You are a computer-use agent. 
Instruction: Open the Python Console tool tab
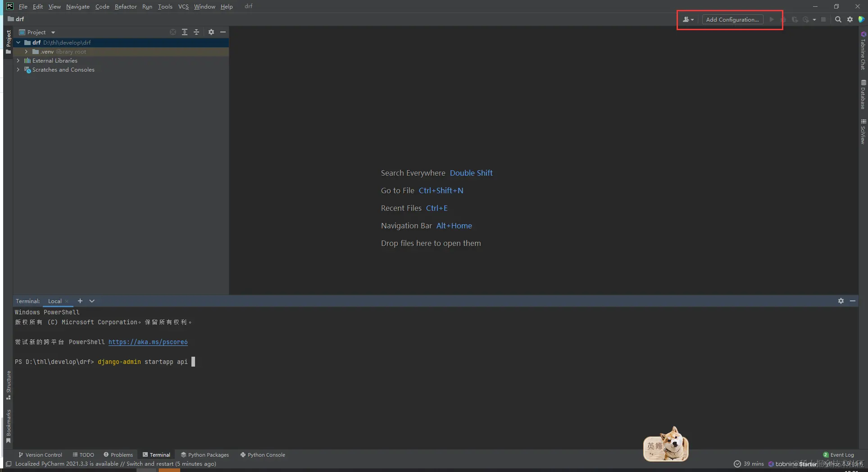pos(263,455)
